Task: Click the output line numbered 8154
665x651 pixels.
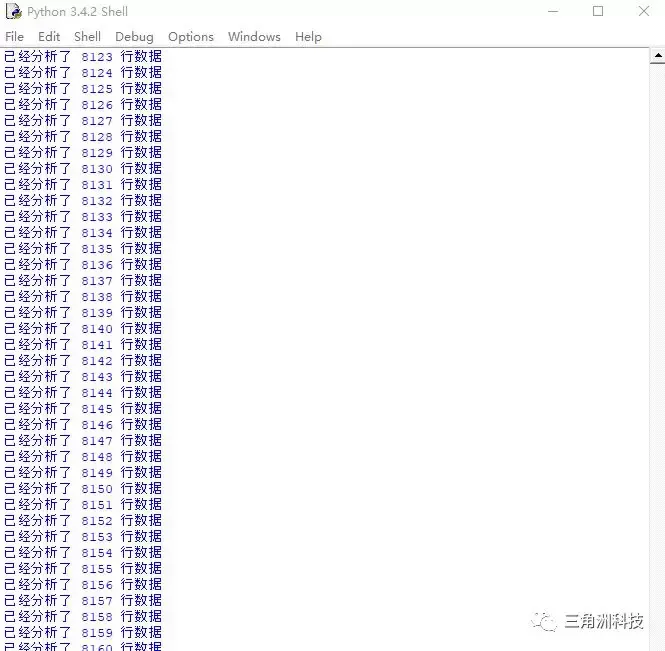Action: [83, 553]
